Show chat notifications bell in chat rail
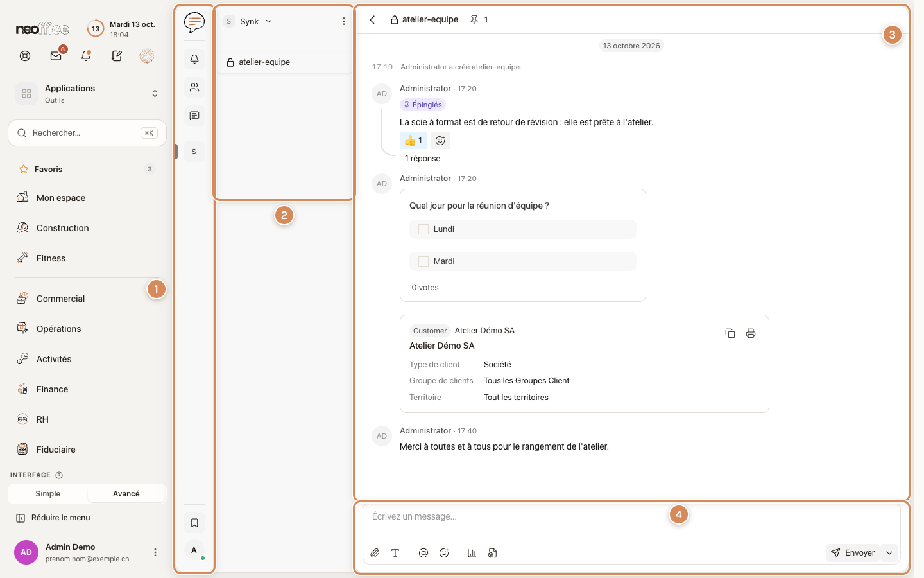Image resolution: width=924 pixels, height=578 pixels. (194, 59)
